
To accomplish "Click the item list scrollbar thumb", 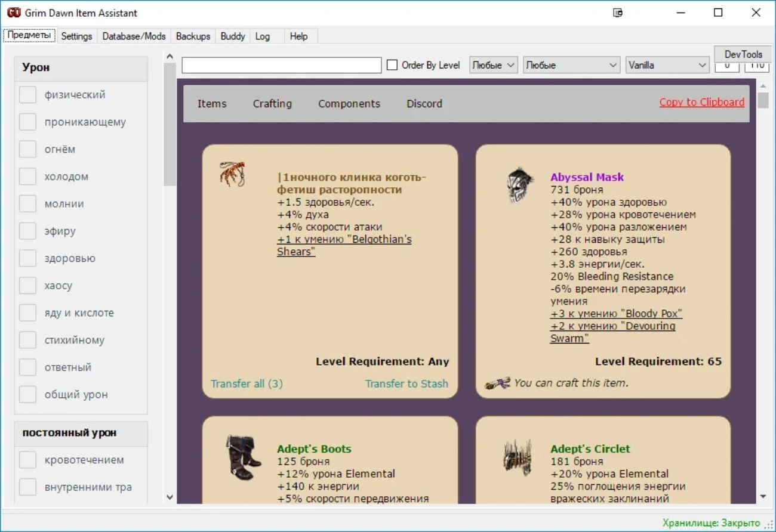I will point(763,100).
